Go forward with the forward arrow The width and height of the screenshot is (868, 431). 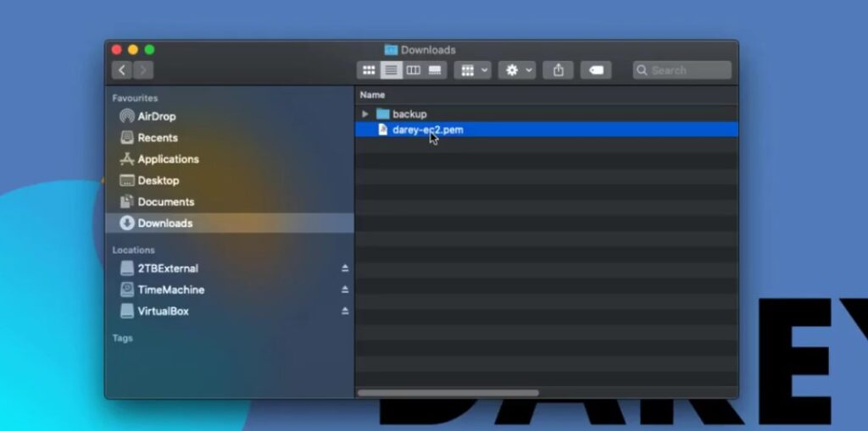143,70
